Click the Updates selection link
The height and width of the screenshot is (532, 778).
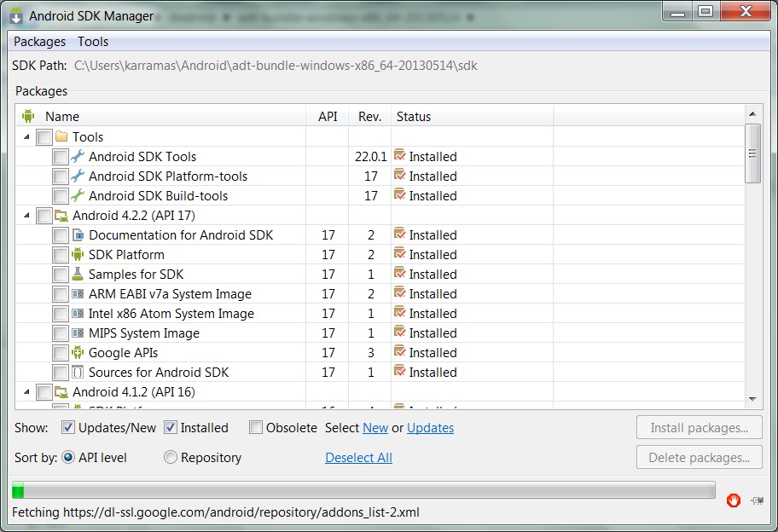pyautogui.click(x=430, y=428)
